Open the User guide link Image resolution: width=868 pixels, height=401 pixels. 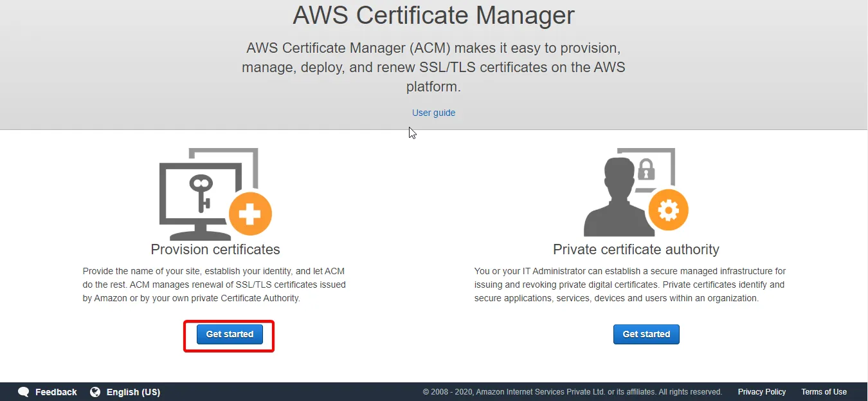433,113
